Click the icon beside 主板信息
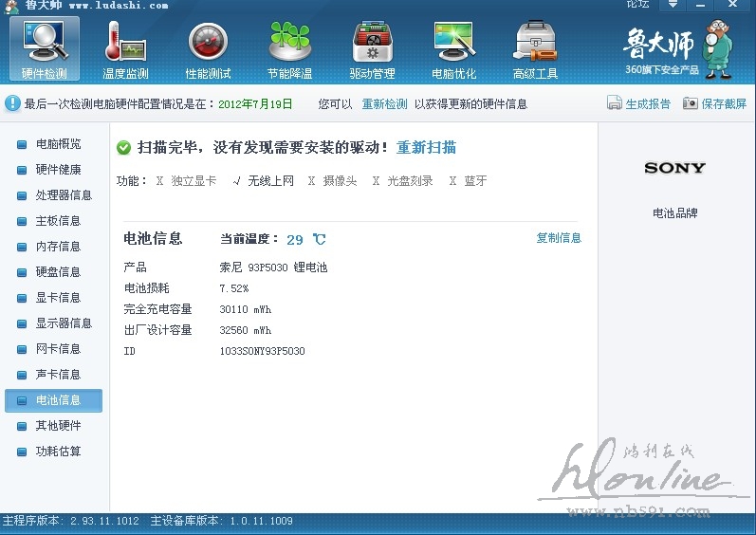 click(x=22, y=221)
